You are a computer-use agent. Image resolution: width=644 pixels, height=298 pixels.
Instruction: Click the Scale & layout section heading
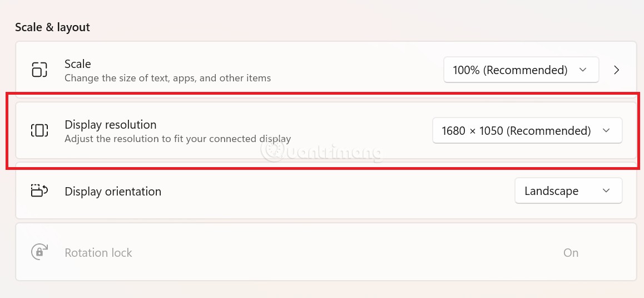[52, 27]
